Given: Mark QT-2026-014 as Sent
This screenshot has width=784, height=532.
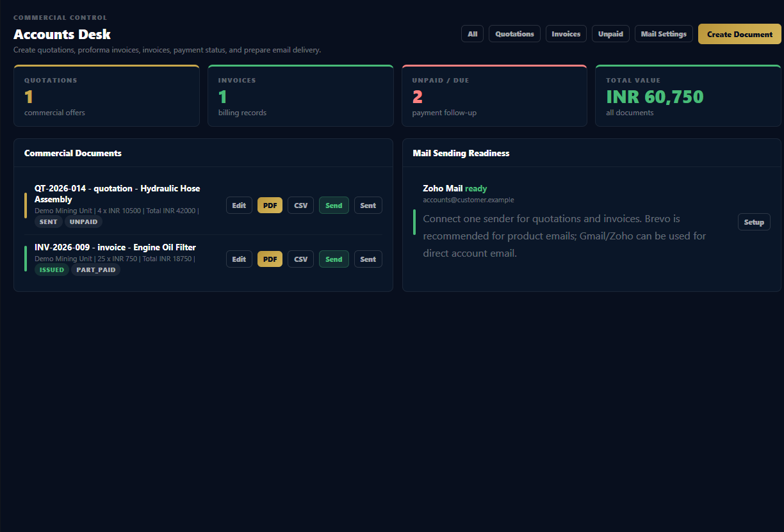Looking at the screenshot, I should click(368, 206).
